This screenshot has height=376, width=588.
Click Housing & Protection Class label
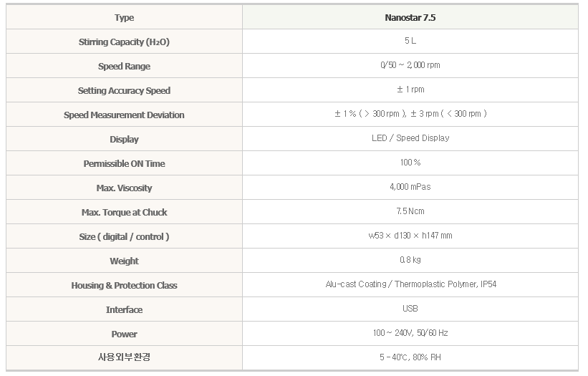[124, 285]
